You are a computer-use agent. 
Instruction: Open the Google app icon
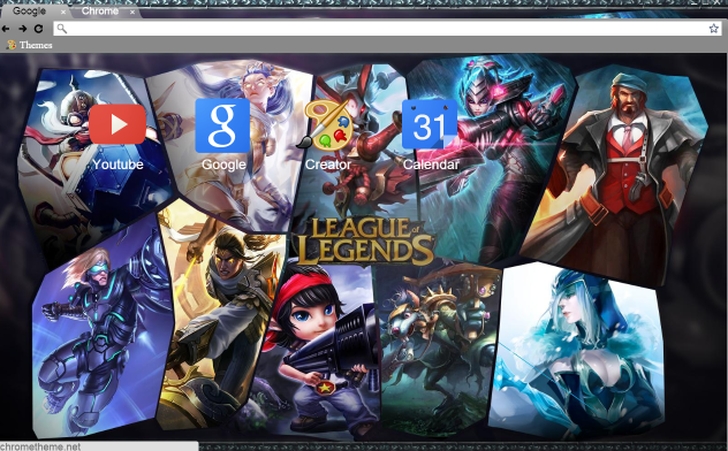222,125
